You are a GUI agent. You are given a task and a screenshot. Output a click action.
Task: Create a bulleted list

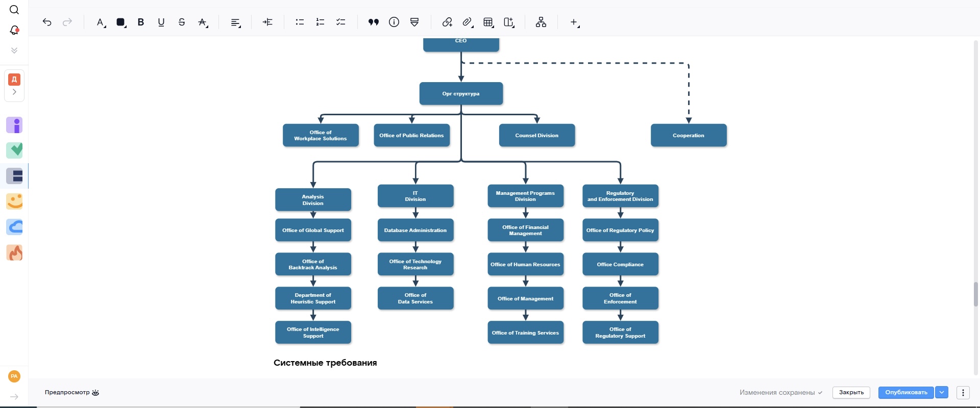pos(300,22)
